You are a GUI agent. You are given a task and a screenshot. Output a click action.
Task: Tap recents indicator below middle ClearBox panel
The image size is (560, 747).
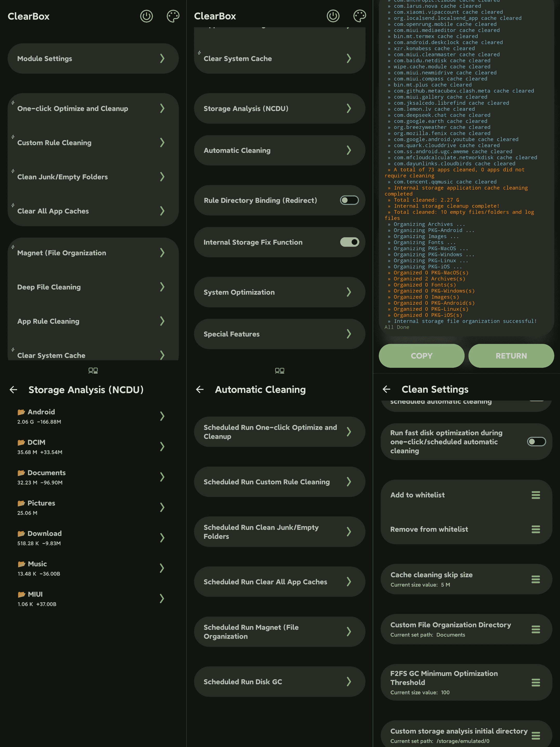[x=279, y=370]
